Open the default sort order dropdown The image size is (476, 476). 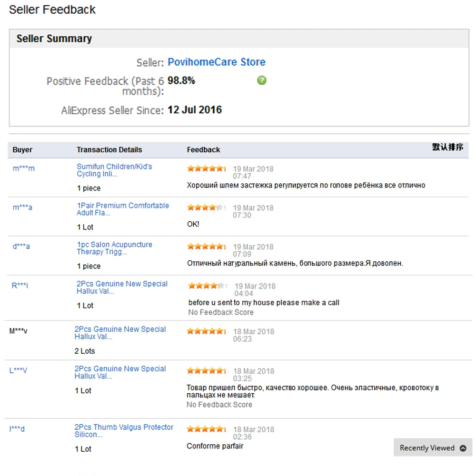447,147
